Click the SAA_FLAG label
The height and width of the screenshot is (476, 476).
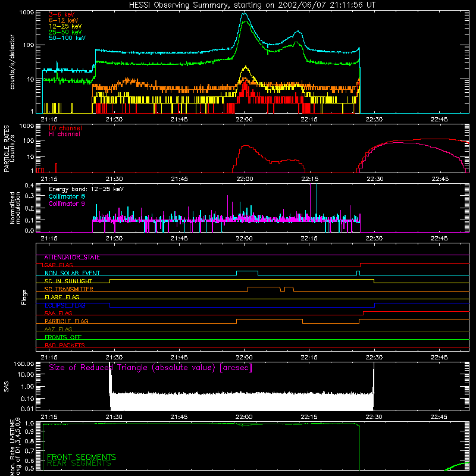point(58,314)
